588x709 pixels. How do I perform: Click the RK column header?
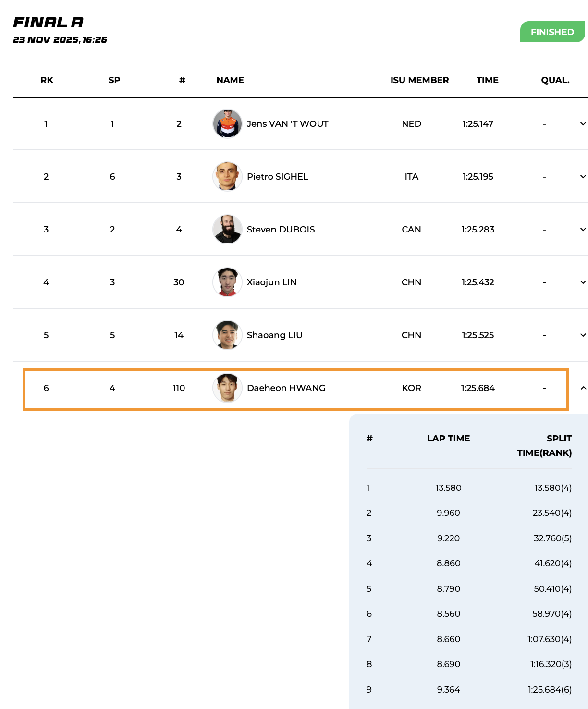(x=47, y=80)
